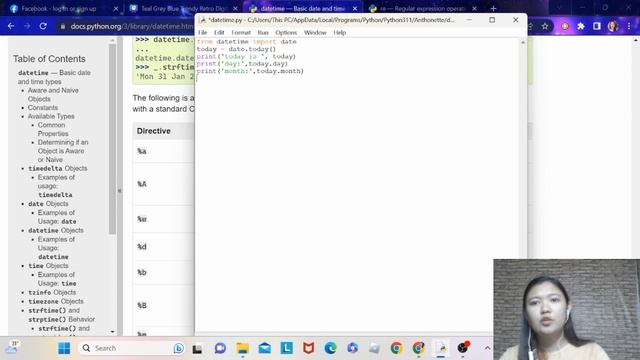Image resolution: width=640 pixels, height=360 pixels.
Task: Click the scroll-up arrow in IDLE editor
Action: (x=523, y=42)
